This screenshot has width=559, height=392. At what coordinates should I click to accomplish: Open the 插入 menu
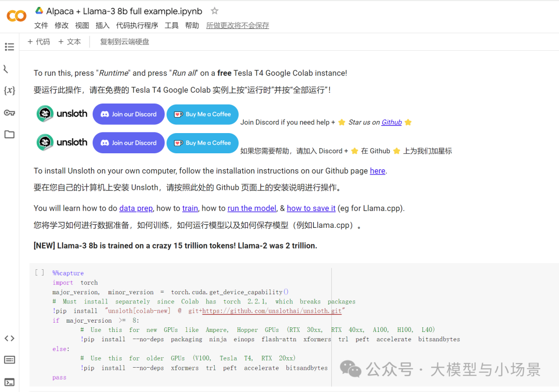click(102, 25)
